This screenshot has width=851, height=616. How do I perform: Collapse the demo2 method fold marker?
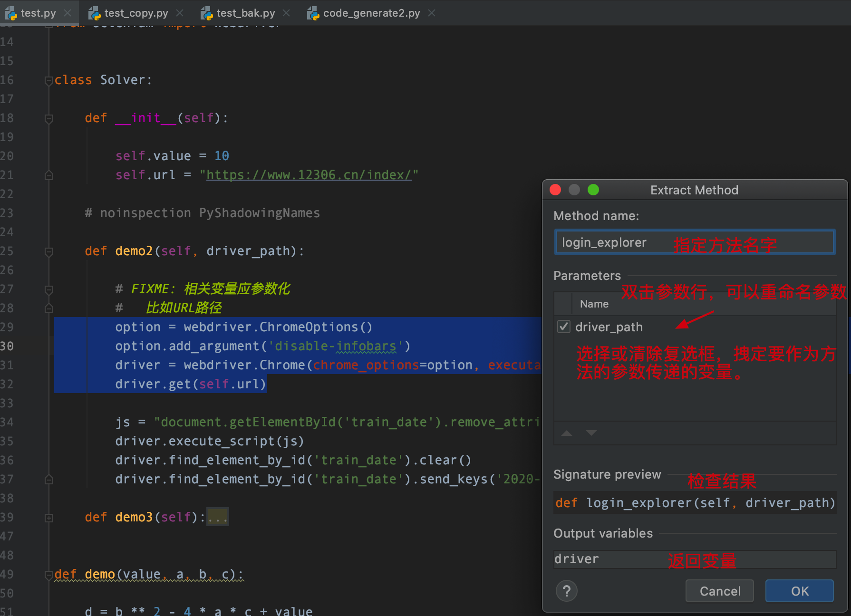point(48,252)
